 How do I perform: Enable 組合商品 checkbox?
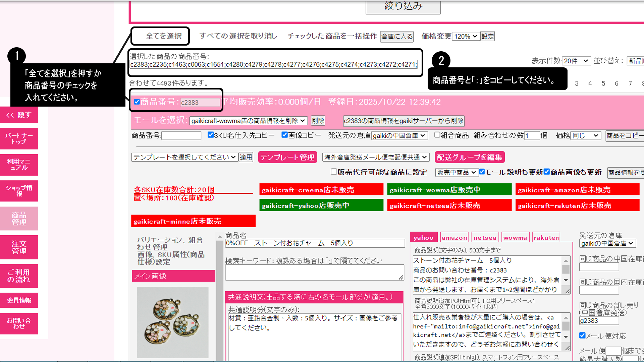(x=437, y=135)
